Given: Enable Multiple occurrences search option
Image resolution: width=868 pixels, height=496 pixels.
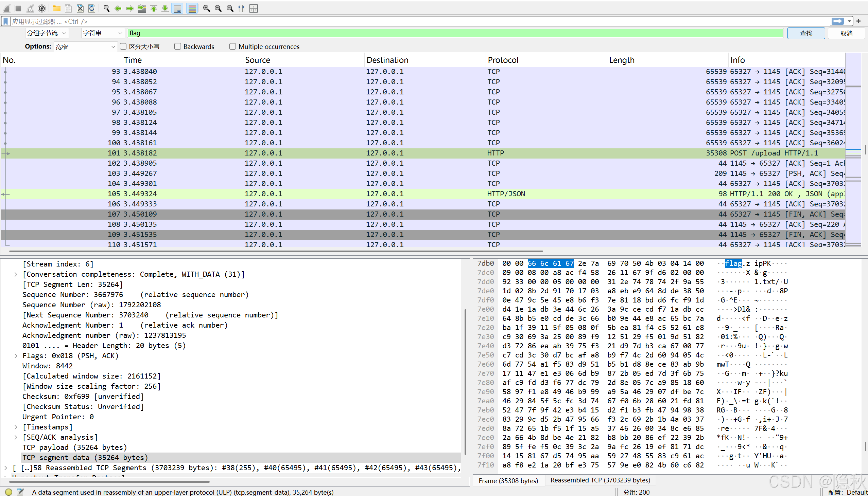Looking at the screenshot, I should click(233, 46).
